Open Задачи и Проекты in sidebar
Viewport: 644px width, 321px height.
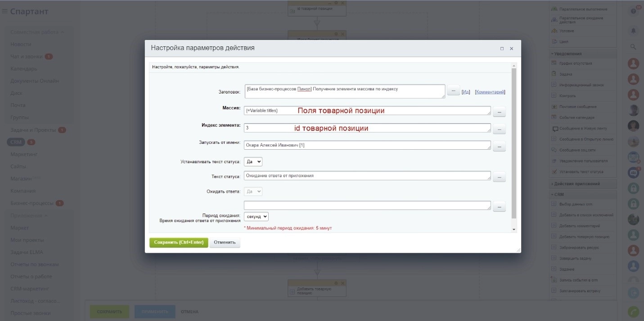coord(33,130)
